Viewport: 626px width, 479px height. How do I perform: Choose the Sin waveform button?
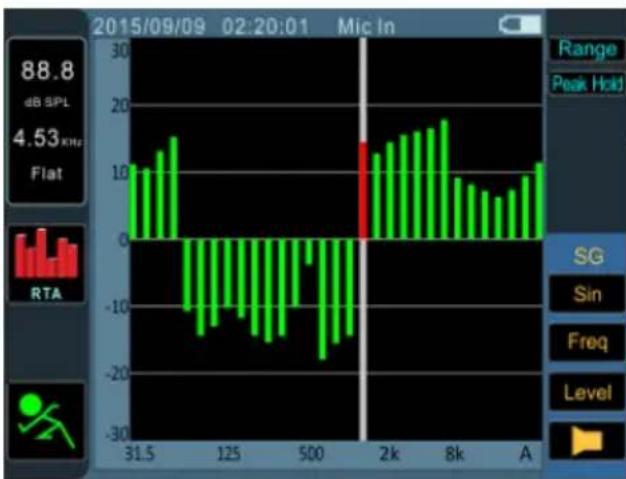tap(587, 294)
